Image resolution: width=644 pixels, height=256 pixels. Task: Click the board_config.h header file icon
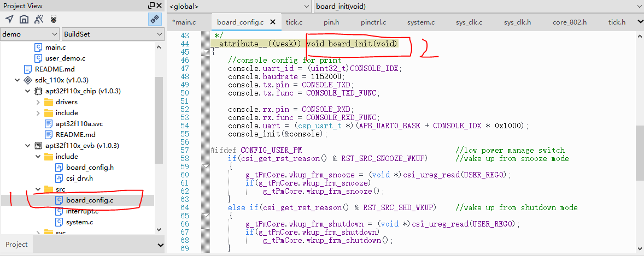(x=59, y=168)
